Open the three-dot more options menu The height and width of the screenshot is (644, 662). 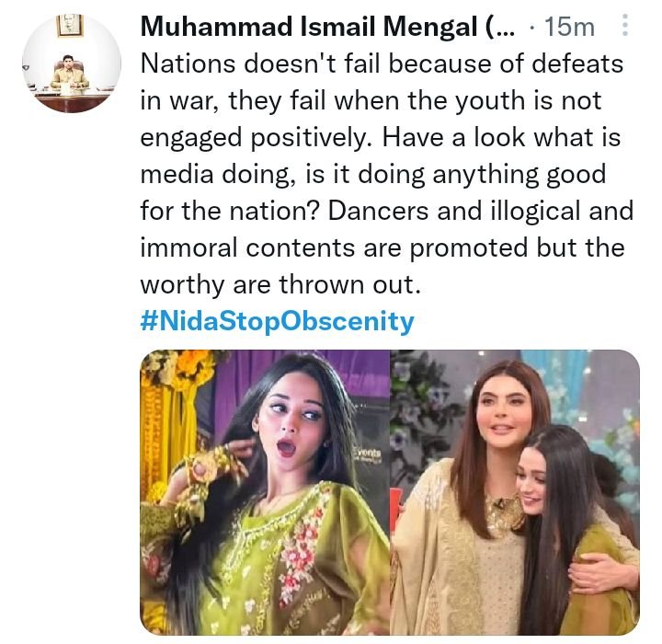[625, 28]
